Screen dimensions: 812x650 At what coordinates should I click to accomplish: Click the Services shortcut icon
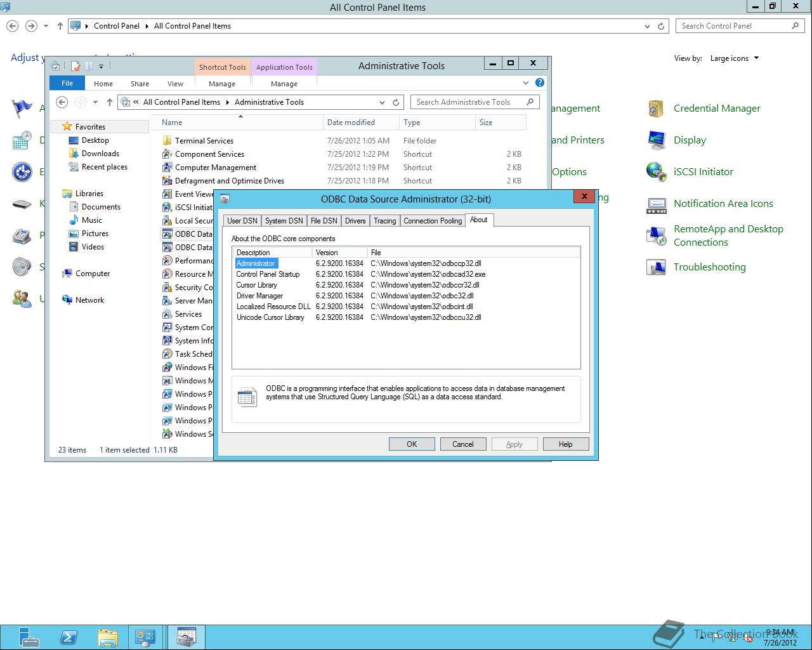point(167,314)
